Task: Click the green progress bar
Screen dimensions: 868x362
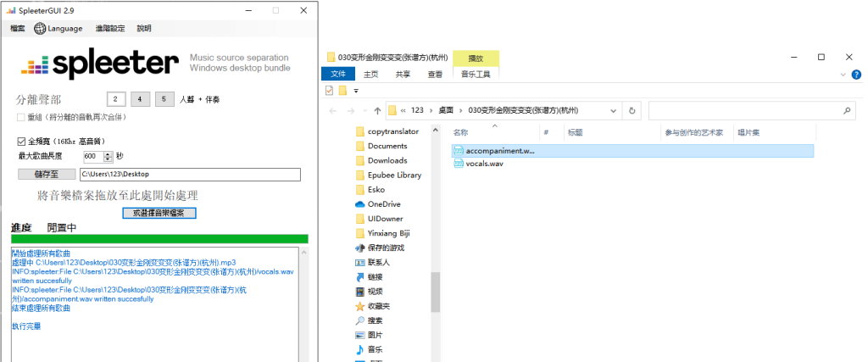Action: coord(159,238)
